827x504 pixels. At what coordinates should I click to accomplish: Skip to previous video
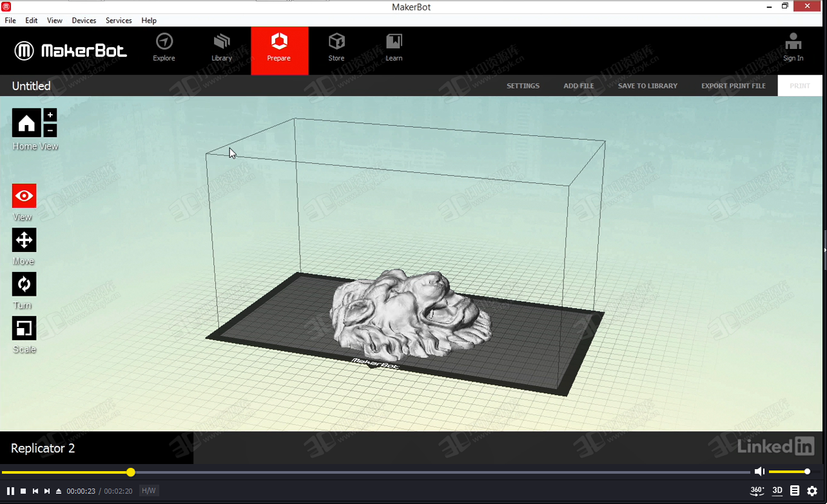click(x=35, y=491)
